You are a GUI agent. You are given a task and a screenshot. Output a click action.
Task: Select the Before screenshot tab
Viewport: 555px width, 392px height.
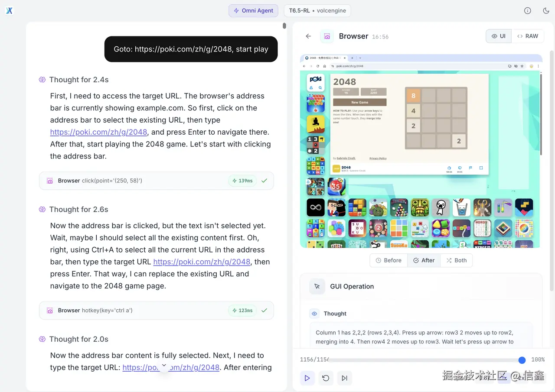pyautogui.click(x=388, y=260)
